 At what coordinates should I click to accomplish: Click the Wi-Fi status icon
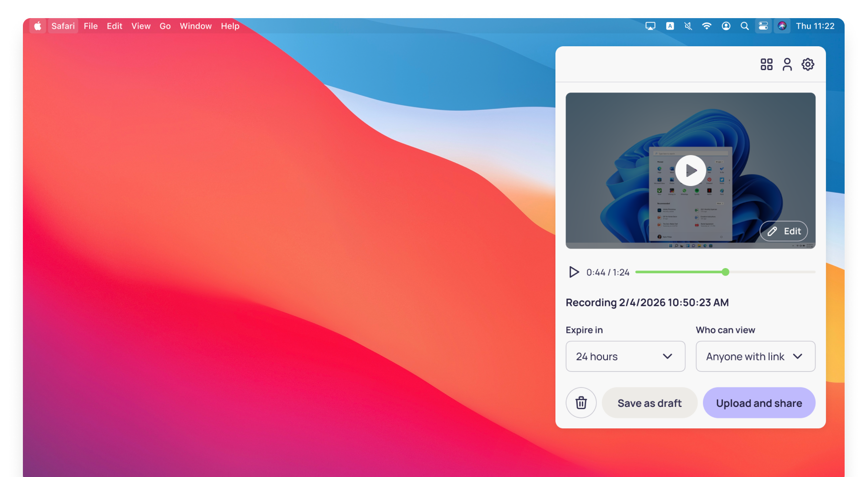707,26
